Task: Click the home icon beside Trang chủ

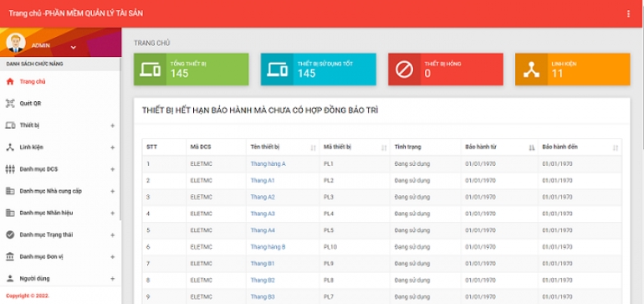Action: click(x=10, y=81)
